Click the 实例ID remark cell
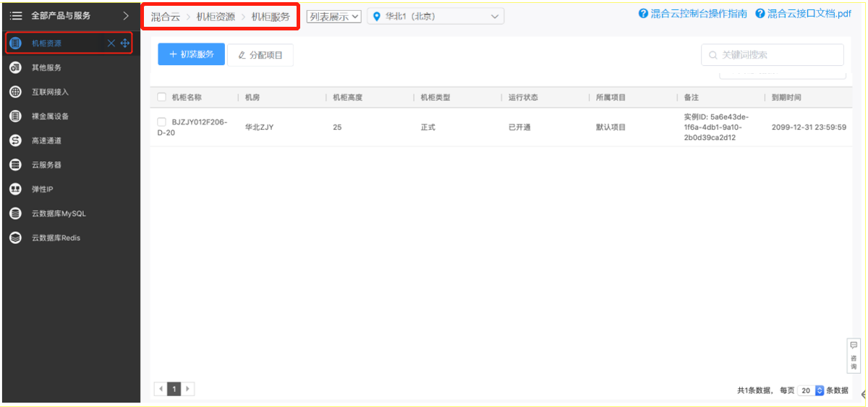868x407 pixels. [716, 127]
